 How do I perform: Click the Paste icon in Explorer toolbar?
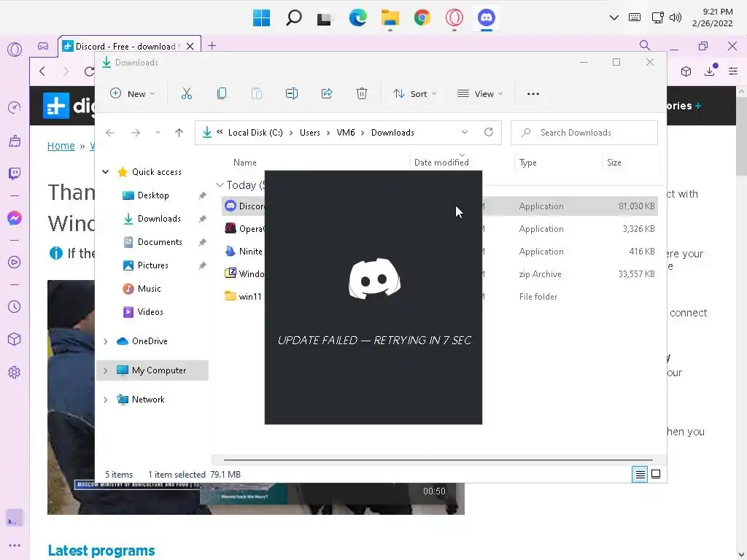point(256,94)
